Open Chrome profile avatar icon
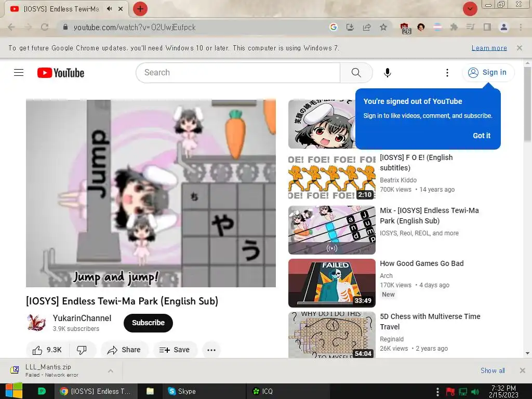This screenshot has height=399, width=532. [504, 27]
